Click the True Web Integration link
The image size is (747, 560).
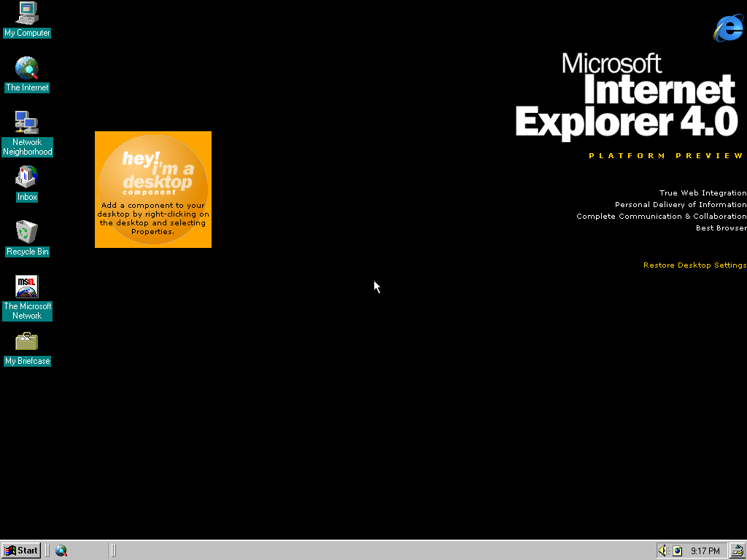coord(703,192)
